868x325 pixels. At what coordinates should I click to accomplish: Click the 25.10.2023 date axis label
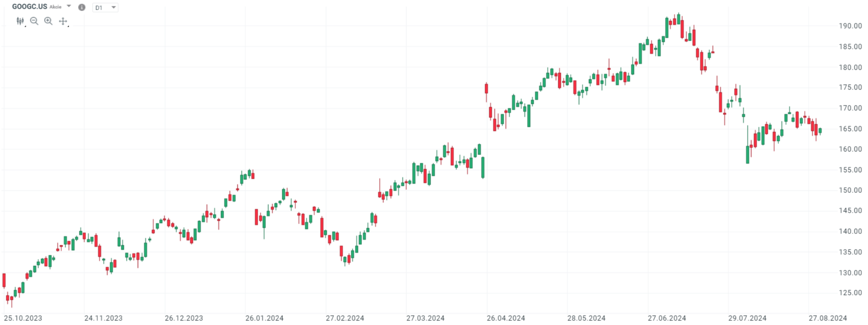click(x=23, y=318)
